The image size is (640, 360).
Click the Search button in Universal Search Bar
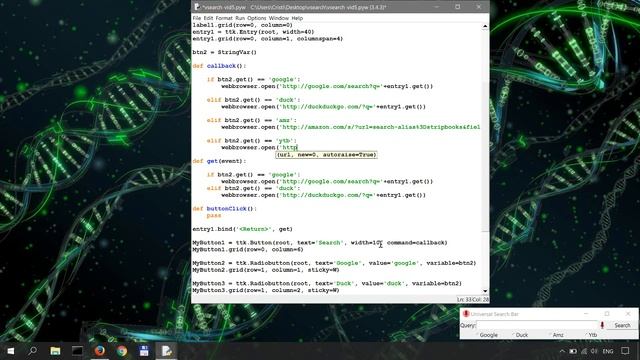pos(622,325)
